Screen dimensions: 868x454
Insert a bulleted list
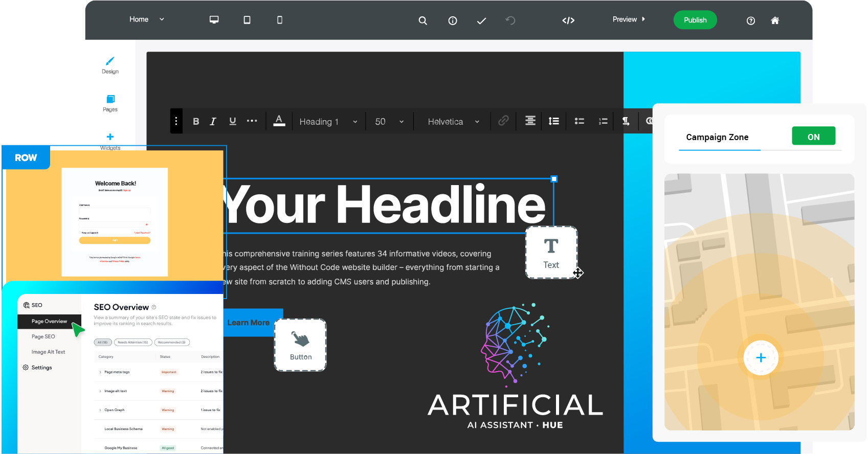[x=579, y=121]
